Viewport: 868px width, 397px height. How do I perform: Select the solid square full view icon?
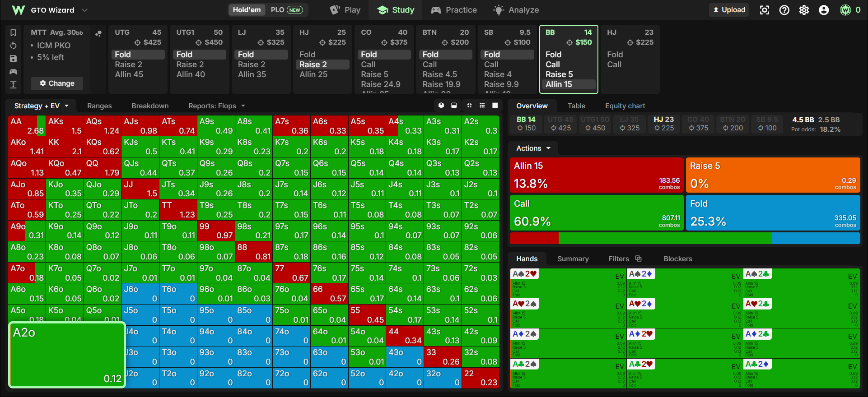click(495, 106)
